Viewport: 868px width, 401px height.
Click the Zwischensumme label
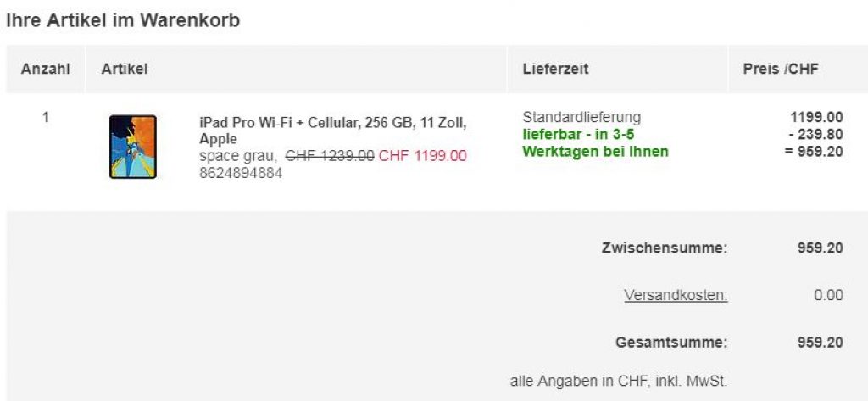click(665, 248)
